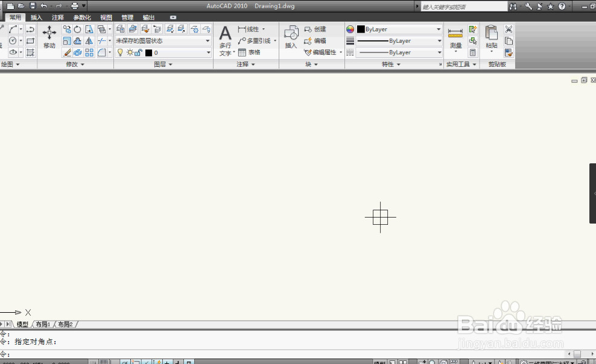
Task: Click the Paste (粘贴) clipboard icon
Action: (492, 37)
